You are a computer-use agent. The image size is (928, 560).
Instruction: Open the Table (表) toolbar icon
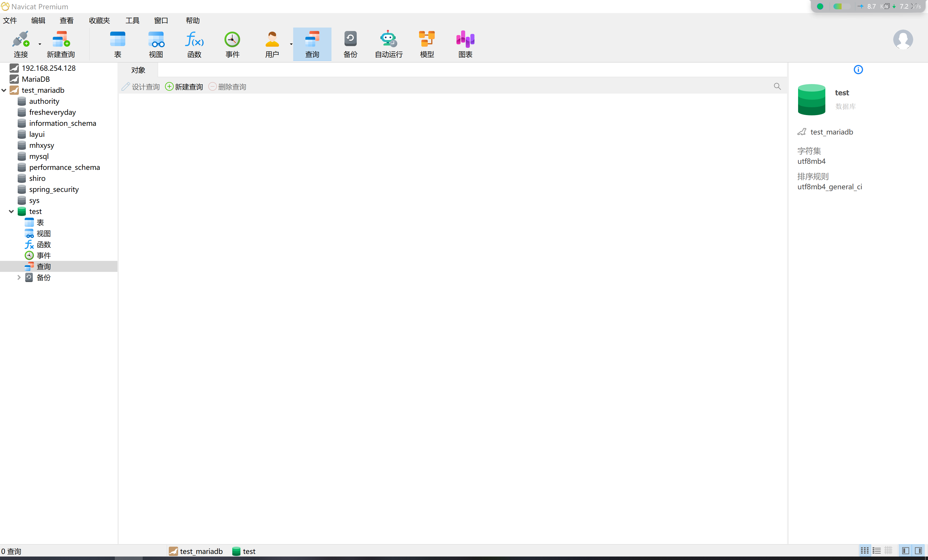click(x=117, y=44)
